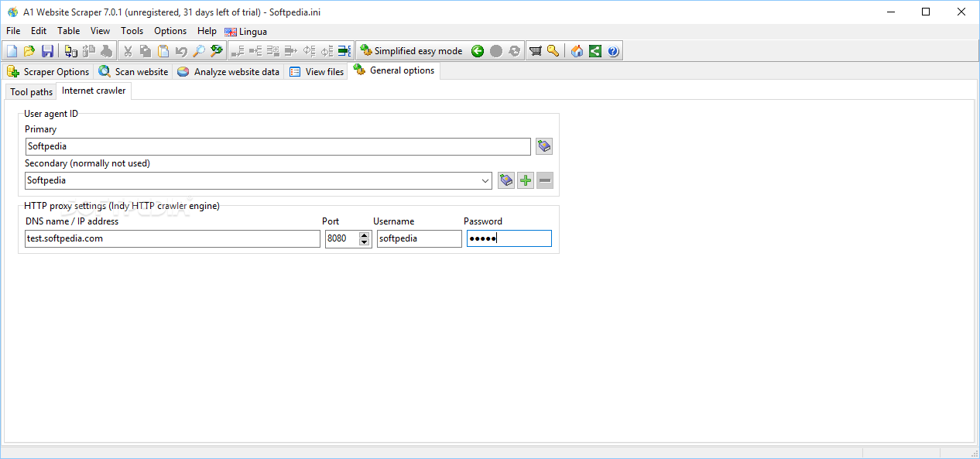This screenshot has width=980, height=459.
Task: Click the key registration icon
Action: [553, 51]
